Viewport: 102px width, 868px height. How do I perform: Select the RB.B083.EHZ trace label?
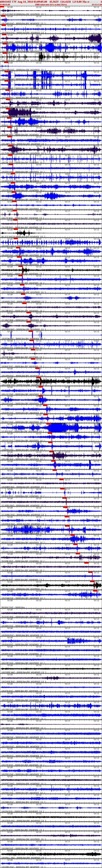[x=23, y=199]
